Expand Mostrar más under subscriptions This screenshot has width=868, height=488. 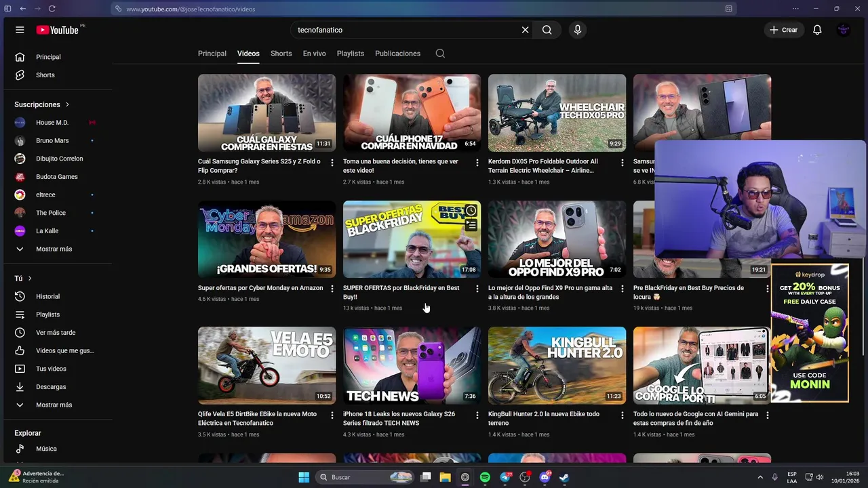click(x=56, y=249)
